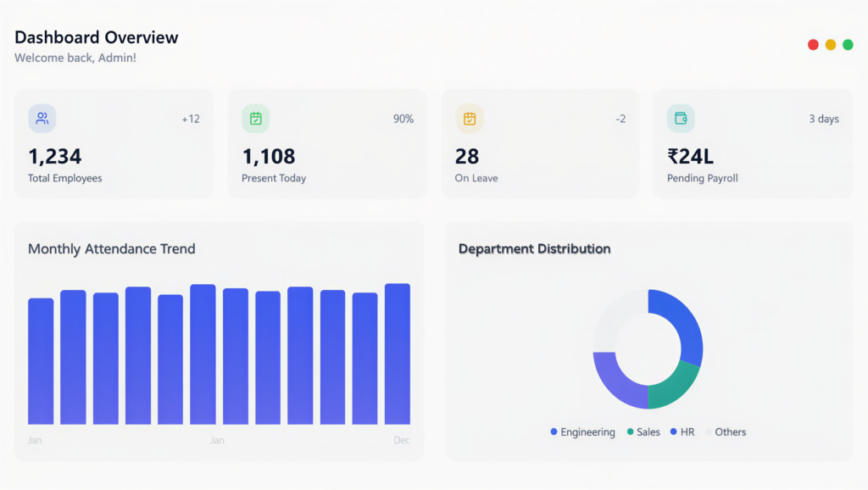The height and width of the screenshot is (490, 868).
Task: Click the green Present Today calendar icon
Action: (x=255, y=119)
